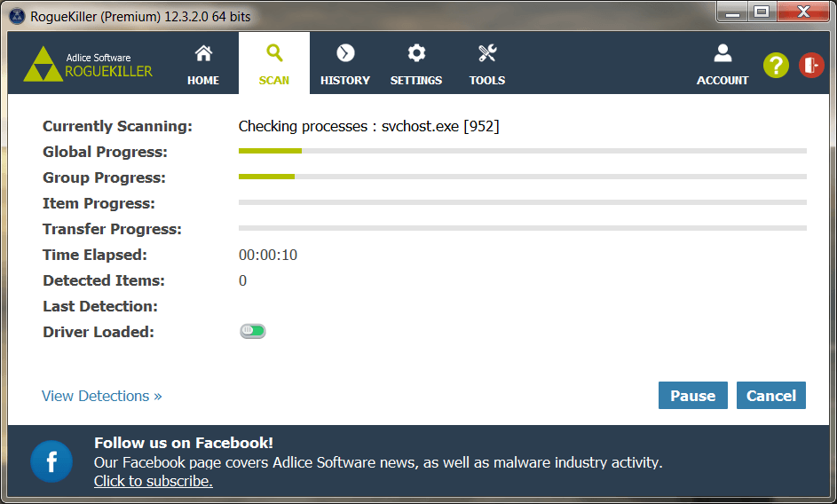Click the Group Progress bar
Screen dimensions: 837x504
tap(522, 177)
